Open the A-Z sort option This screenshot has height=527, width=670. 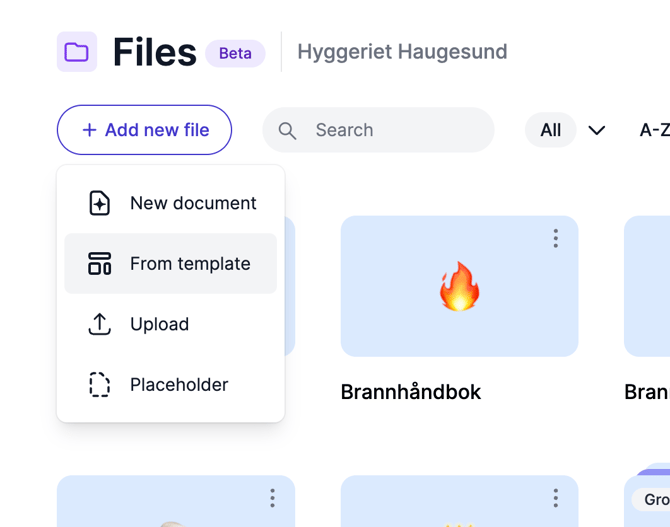654,130
